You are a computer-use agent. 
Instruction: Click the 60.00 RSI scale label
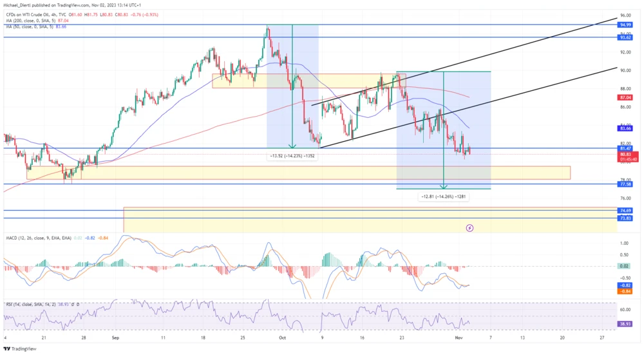point(625,309)
